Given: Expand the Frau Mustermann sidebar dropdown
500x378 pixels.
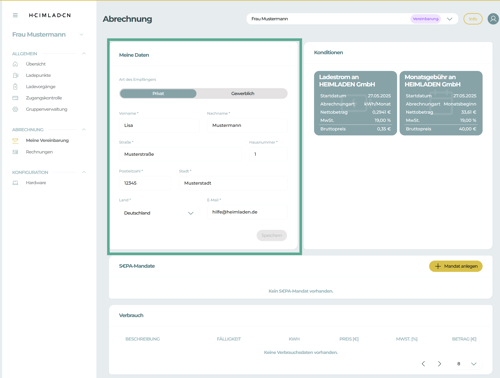Looking at the screenshot, I should [81, 35].
